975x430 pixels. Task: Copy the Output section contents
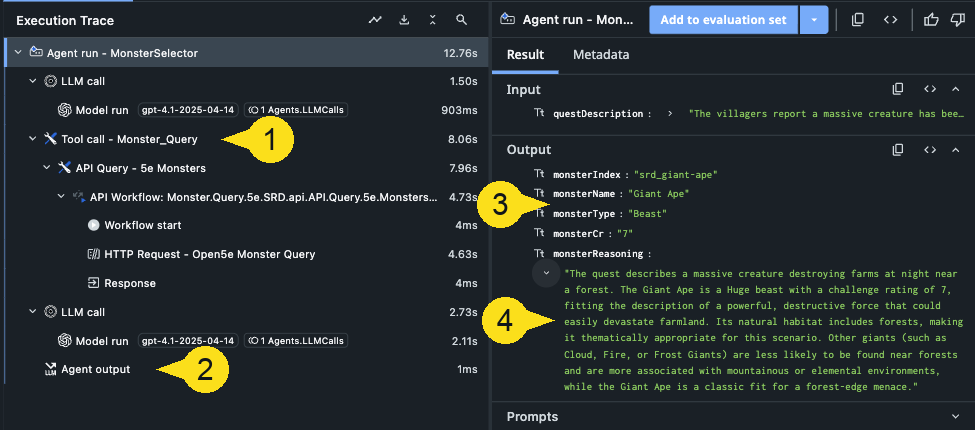(897, 150)
